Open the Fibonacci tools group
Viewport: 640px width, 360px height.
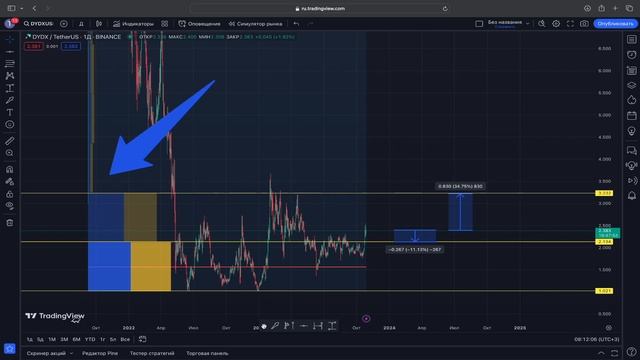pyautogui.click(x=10, y=64)
